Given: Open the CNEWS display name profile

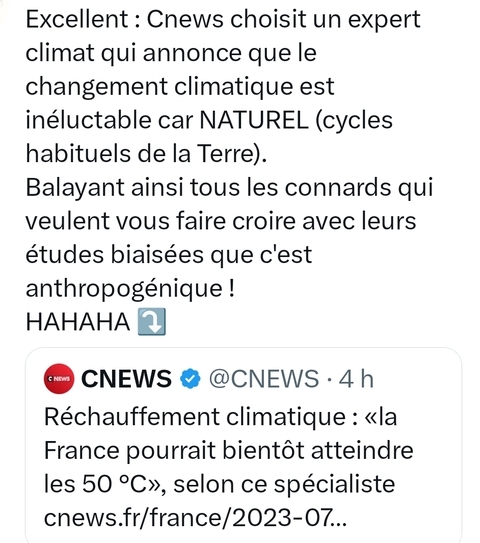Looking at the screenshot, I should pyautogui.click(x=126, y=379).
